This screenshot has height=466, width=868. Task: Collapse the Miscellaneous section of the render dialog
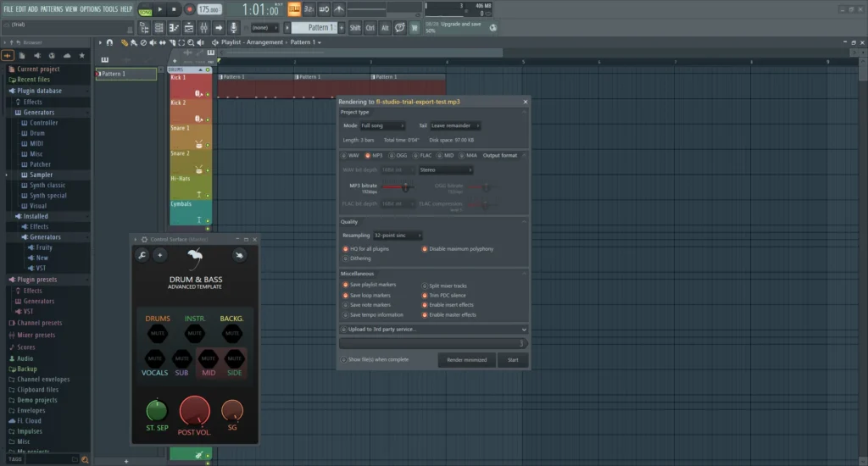(524, 274)
